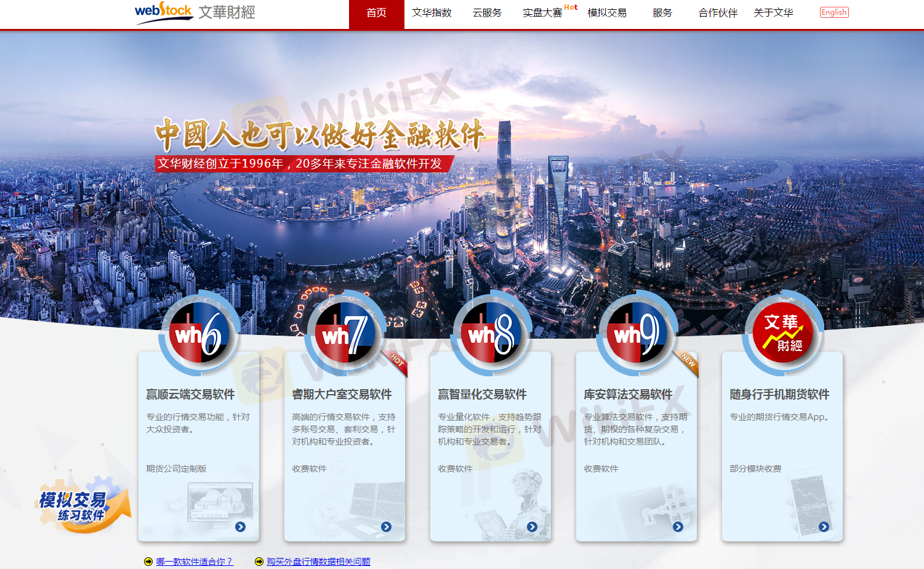The width and height of the screenshot is (924, 569).
Task: Open the 实盘大赛 Hot menu item
Action: click(543, 13)
